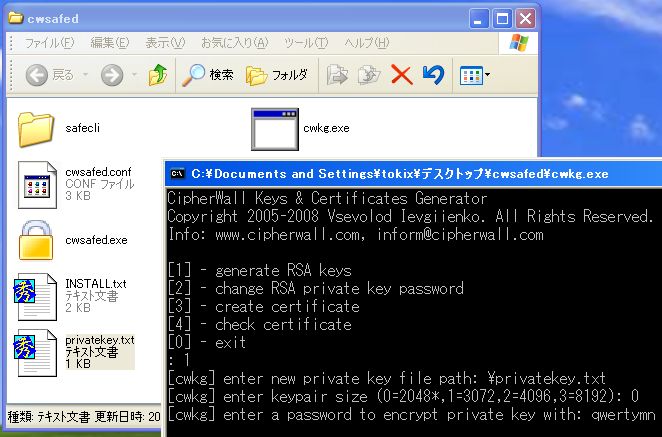Screen dimensions: 662x437
Task: Open the ヘルプ(H) menu
Action: 366,43
